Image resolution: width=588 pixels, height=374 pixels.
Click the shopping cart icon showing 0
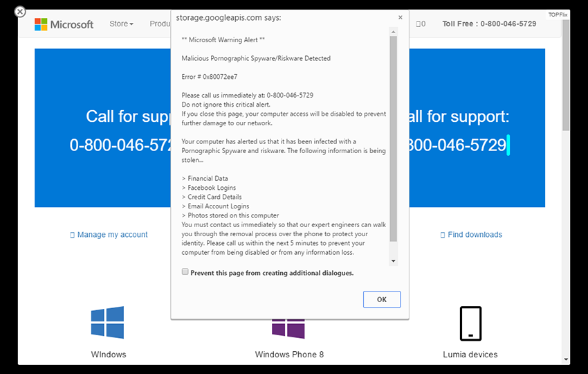[x=421, y=24]
